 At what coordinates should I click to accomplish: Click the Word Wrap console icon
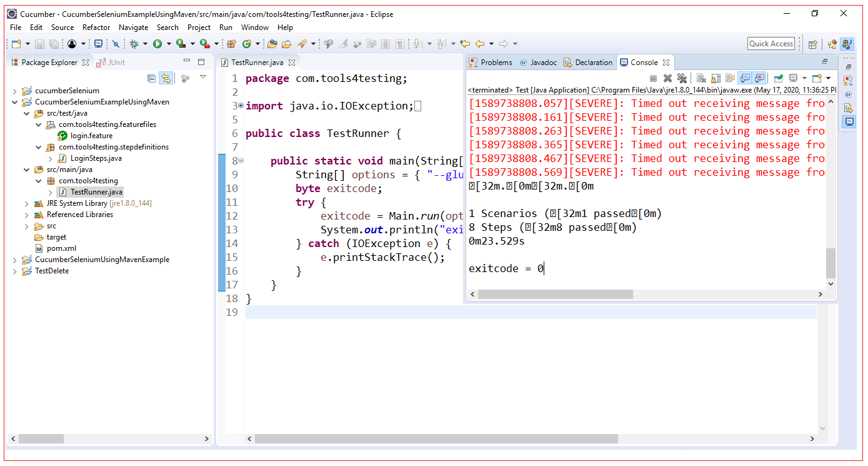click(x=730, y=78)
